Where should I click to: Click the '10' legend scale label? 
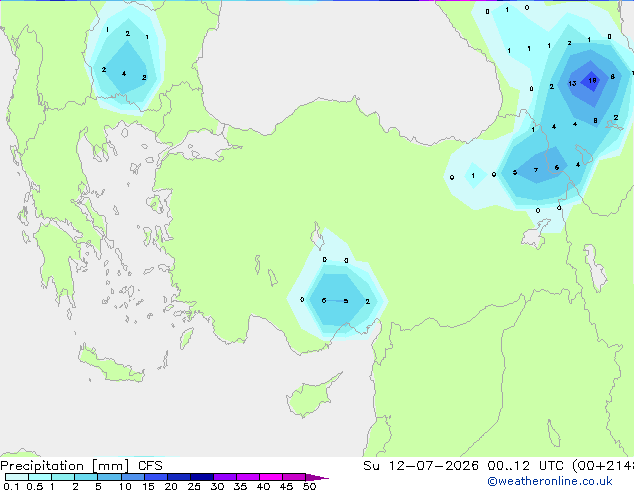click(125, 486)
